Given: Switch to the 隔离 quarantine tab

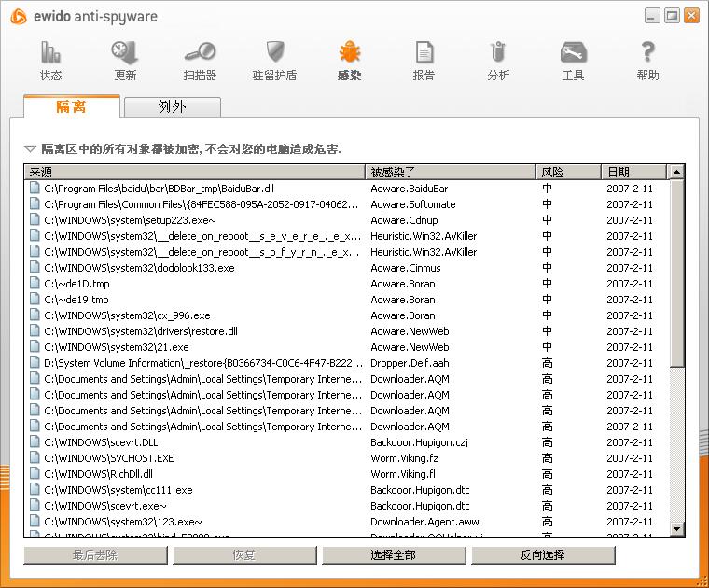Looking at the screenshot, I should pyautogui.click(x=72, y=106).
